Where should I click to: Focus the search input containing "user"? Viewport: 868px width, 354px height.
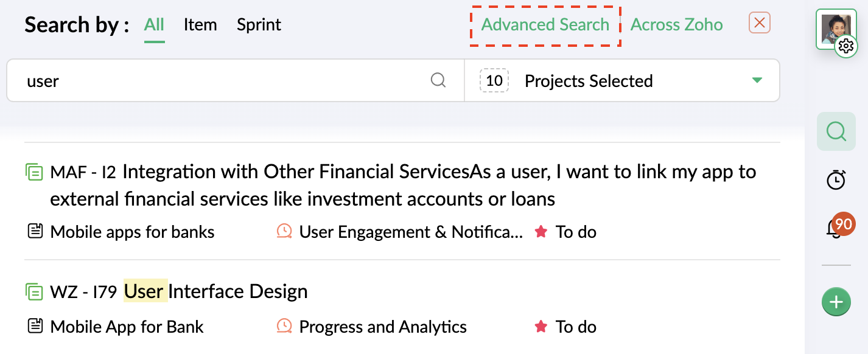pyautogui.click(x=225, y=80)
